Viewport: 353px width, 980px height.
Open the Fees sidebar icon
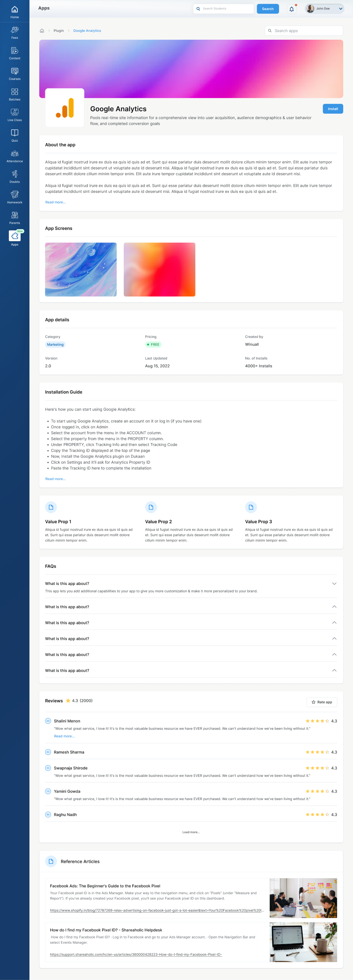(x=14, y=30)
